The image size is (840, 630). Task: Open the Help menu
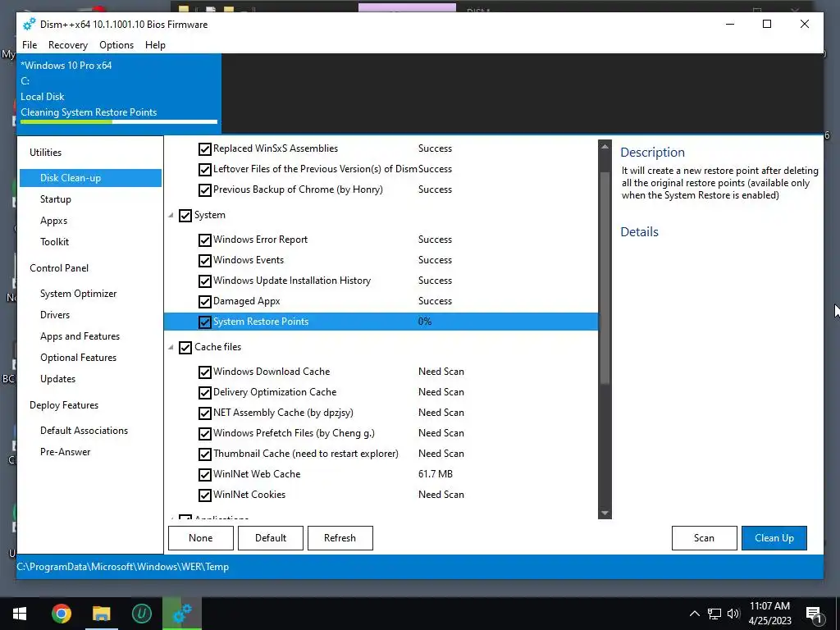(155, 45)
